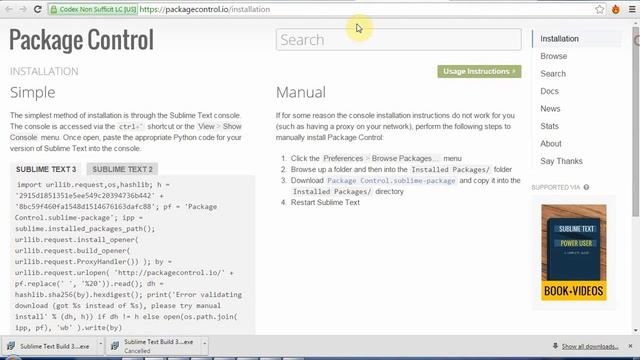Click the download arrow icon beside Show all downloads

tap(555, 346)
